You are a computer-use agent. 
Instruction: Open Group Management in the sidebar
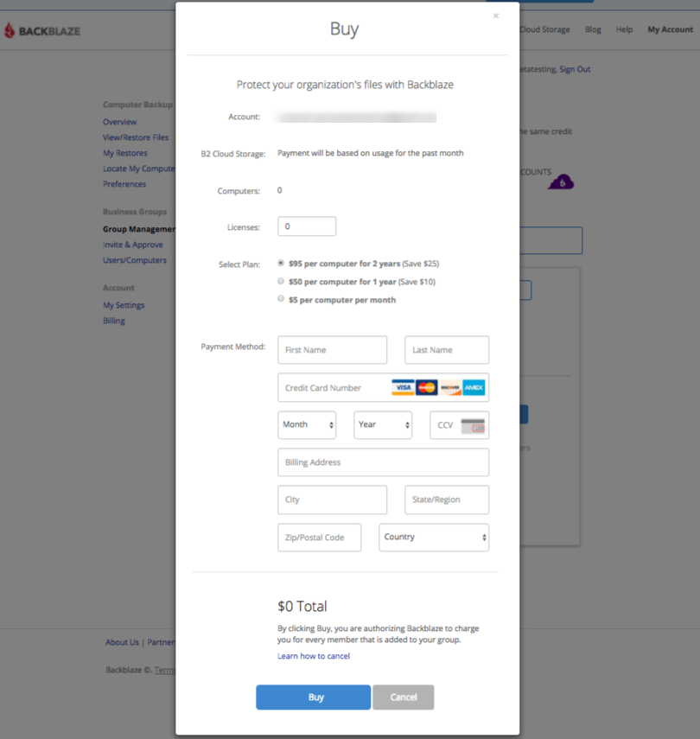139,229
